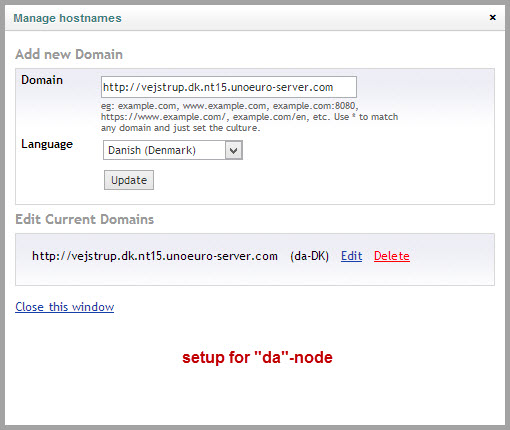Select the Add new Domain heading
Viewport: 510px width, 430px height.
click(69, 54)
